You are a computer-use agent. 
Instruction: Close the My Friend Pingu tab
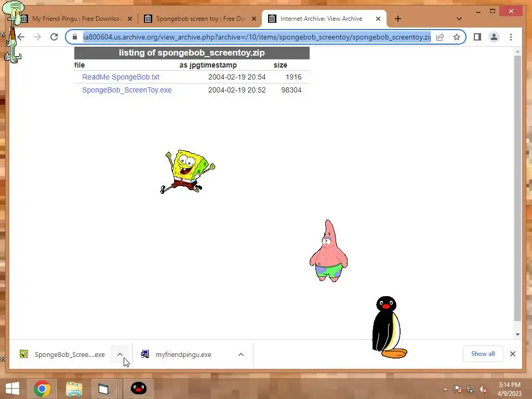click(x=129, y=19)
